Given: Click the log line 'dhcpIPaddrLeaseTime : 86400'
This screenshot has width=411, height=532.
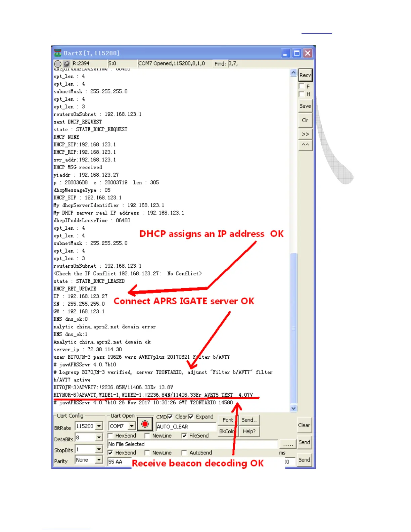Looking at the screenshot, I should click(x=92, y=221).
